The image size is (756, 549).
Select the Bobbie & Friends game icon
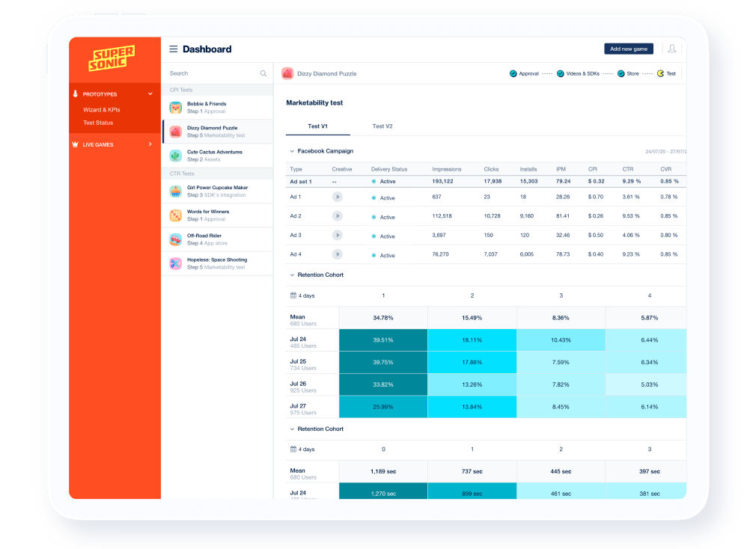coord(175,108)
